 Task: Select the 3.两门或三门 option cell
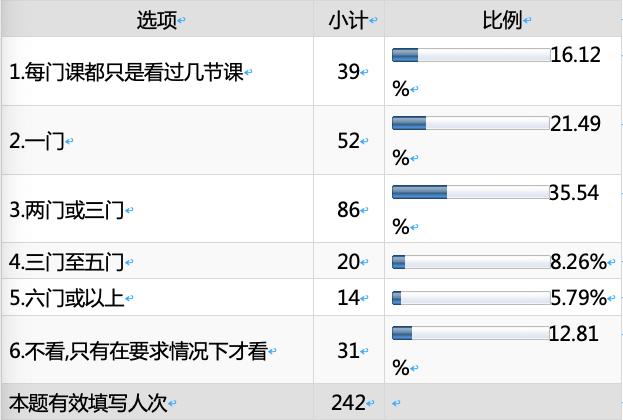[x=65, y=210]
